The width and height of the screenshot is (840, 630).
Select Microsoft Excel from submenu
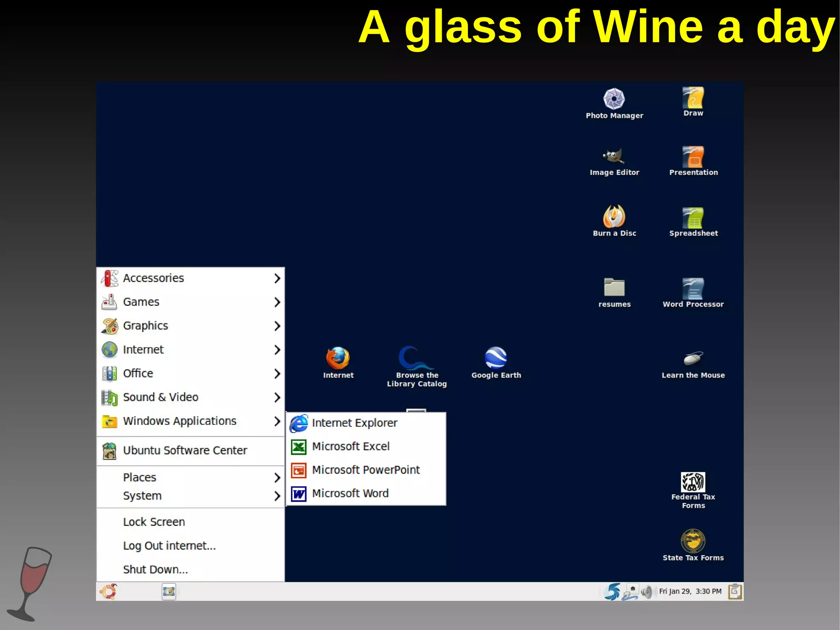pyautogui.click(x=351, y=447)
